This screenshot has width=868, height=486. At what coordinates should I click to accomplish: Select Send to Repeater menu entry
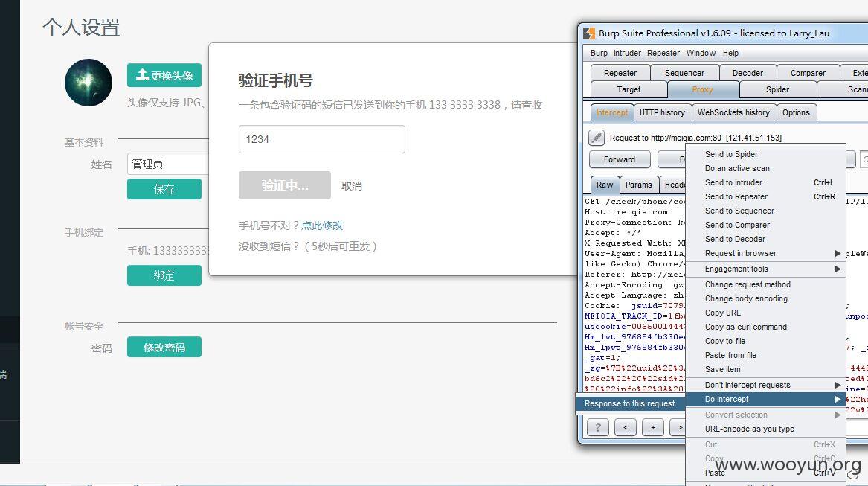tap(765, 196)
